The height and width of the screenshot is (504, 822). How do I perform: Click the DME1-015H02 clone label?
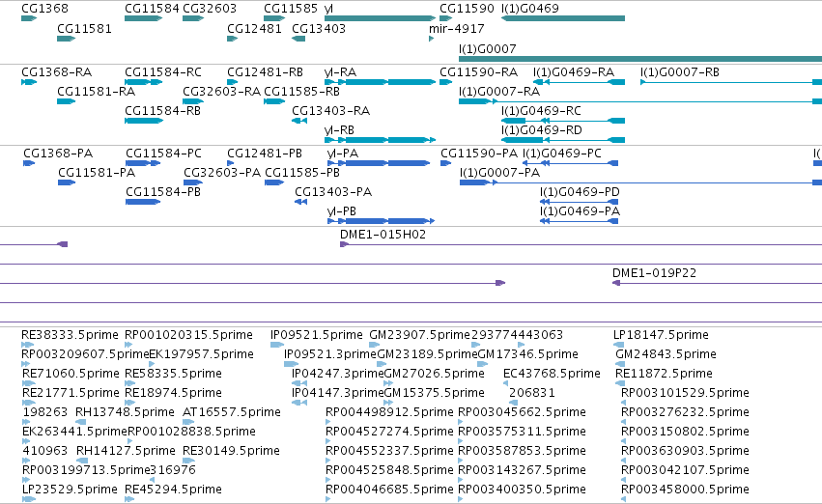pos(383,235)
